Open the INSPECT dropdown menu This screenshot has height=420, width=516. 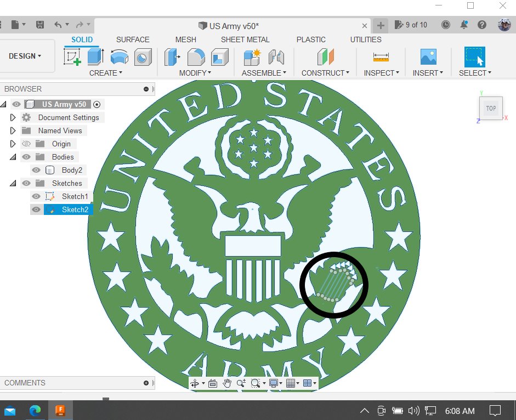pos(382,73)
